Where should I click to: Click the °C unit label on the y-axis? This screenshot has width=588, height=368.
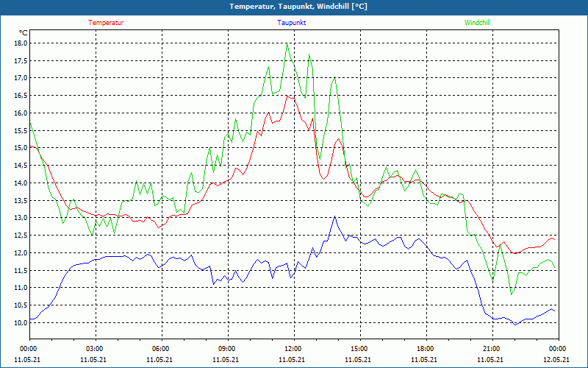(23, 33)
